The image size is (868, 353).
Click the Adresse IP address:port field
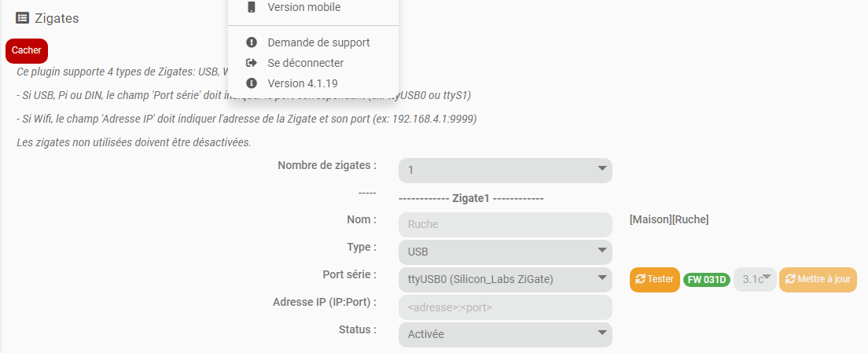pyautogui.click(x=506, y=307)
